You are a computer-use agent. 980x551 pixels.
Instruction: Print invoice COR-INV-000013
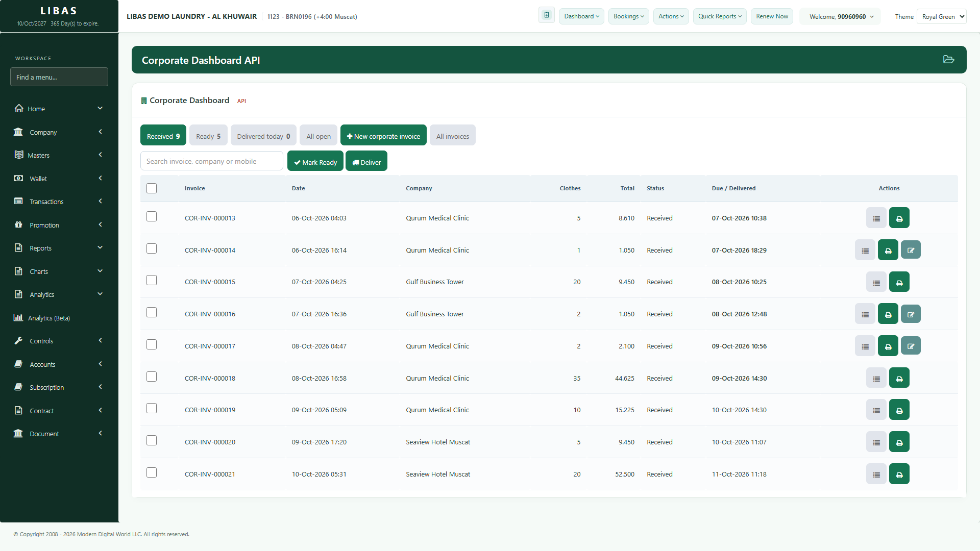coord(899,218)
